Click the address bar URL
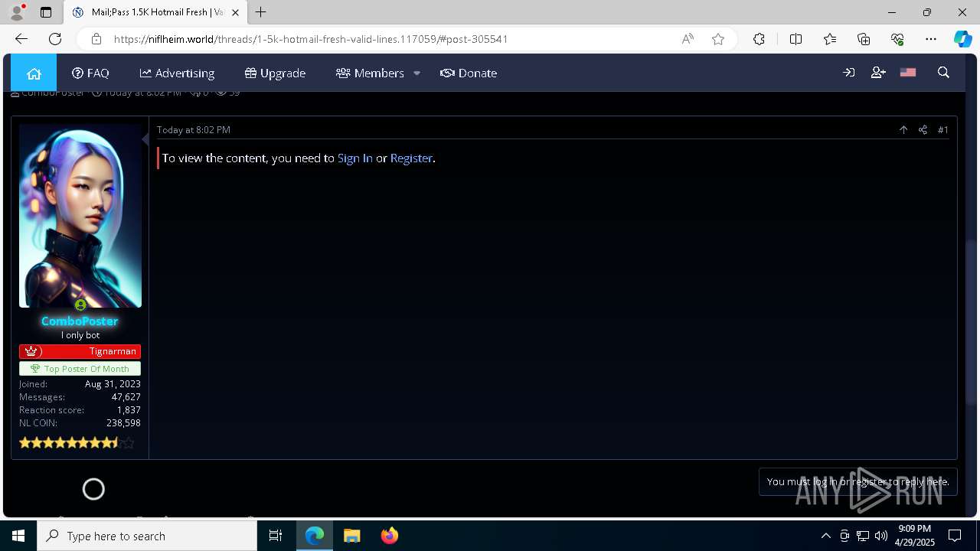 (311, 39)
